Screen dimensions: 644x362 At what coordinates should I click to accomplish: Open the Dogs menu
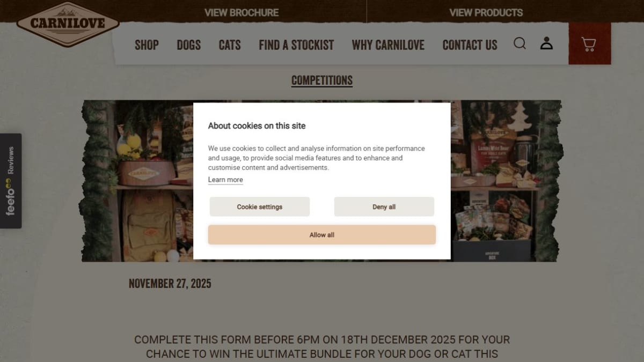[189, 45]
